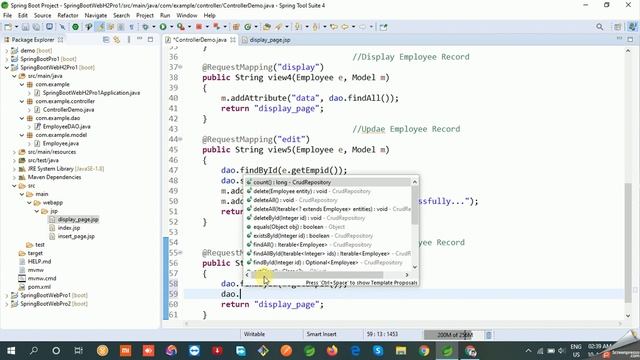
Task: Open the File menu
Action: tap(8, 15)
